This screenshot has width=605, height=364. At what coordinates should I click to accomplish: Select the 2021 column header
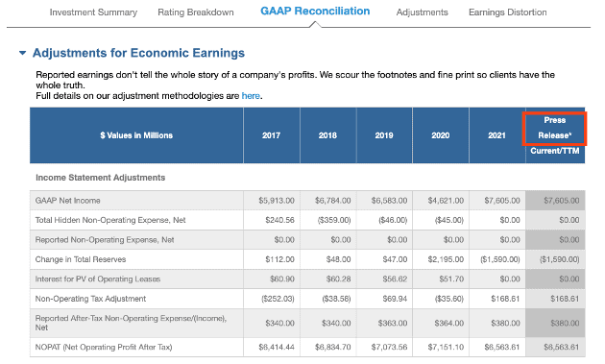[x=496, y=135]
